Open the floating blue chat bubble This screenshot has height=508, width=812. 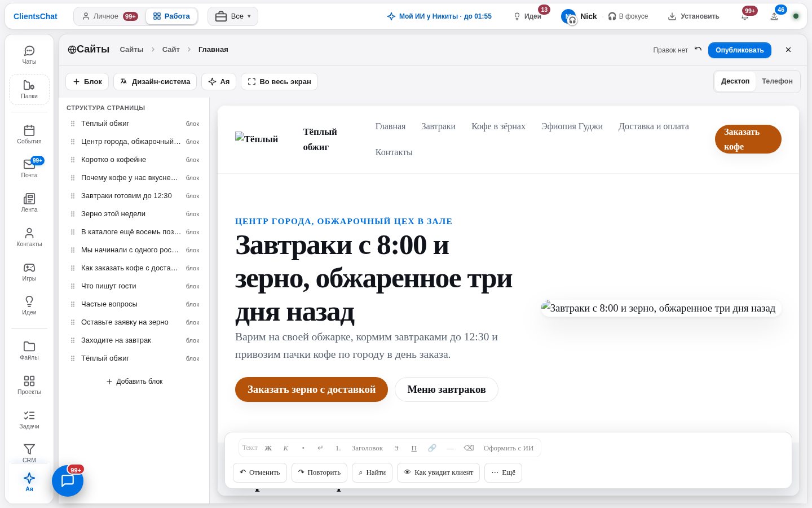[x=68, y=481]
